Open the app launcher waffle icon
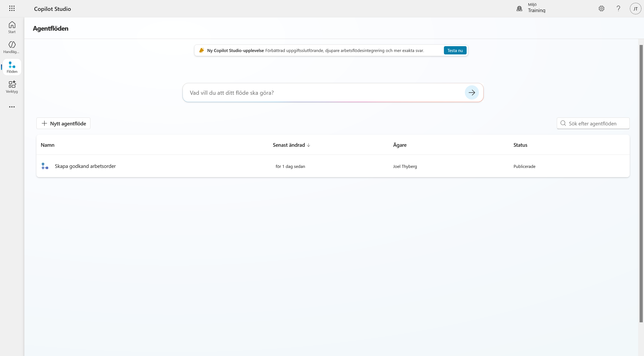This screenshot has height=356, width=644. point(12,8)
